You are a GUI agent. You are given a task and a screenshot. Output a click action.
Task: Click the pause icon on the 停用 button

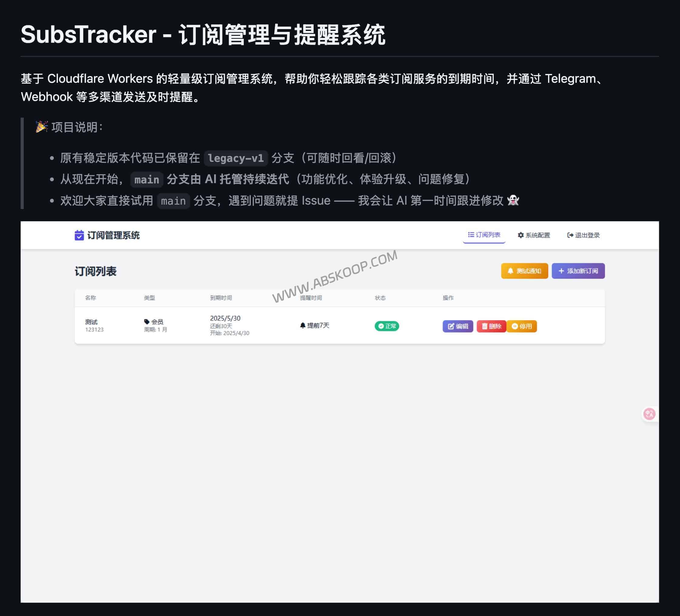(x=515, y=326)
